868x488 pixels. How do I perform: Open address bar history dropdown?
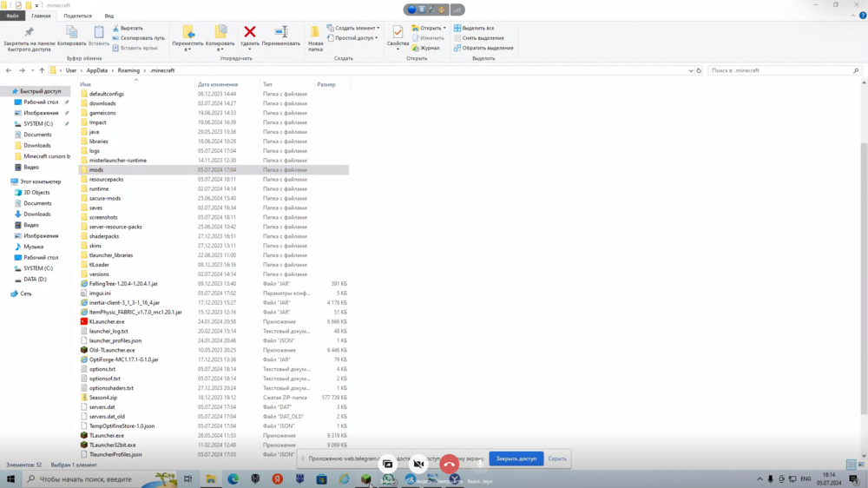690,70
